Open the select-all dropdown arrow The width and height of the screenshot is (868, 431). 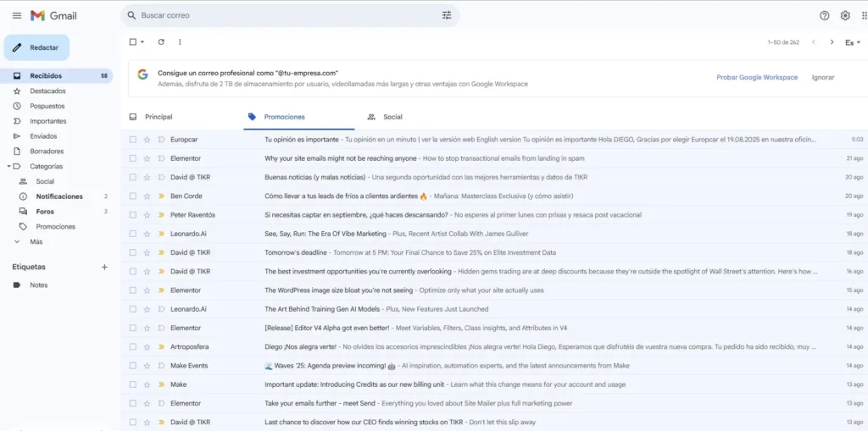click(142, 41)
